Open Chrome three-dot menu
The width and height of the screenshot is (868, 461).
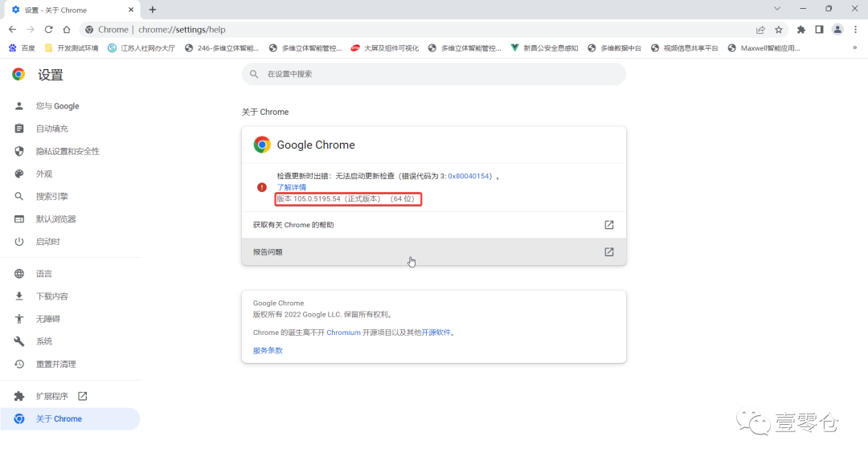click(x=854, y=30)
